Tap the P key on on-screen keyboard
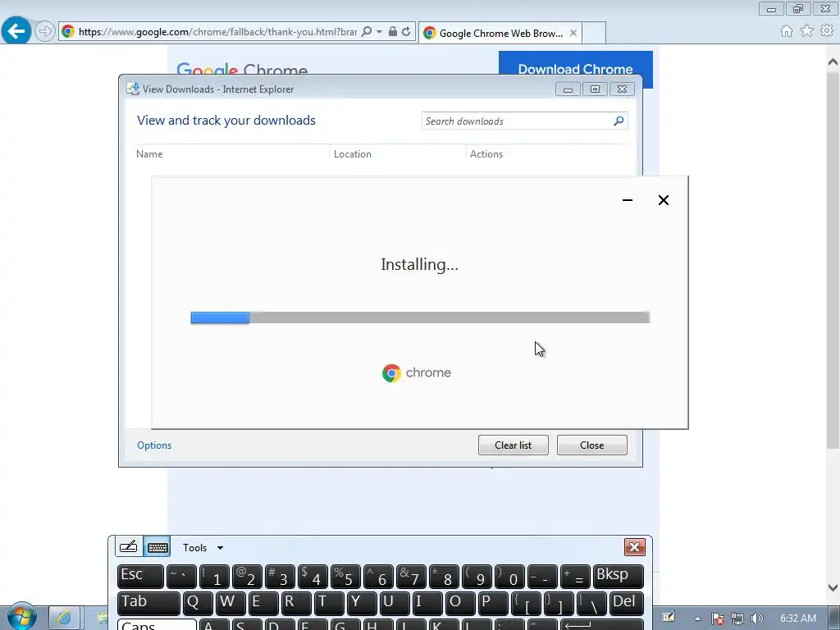 click(493, 603)
